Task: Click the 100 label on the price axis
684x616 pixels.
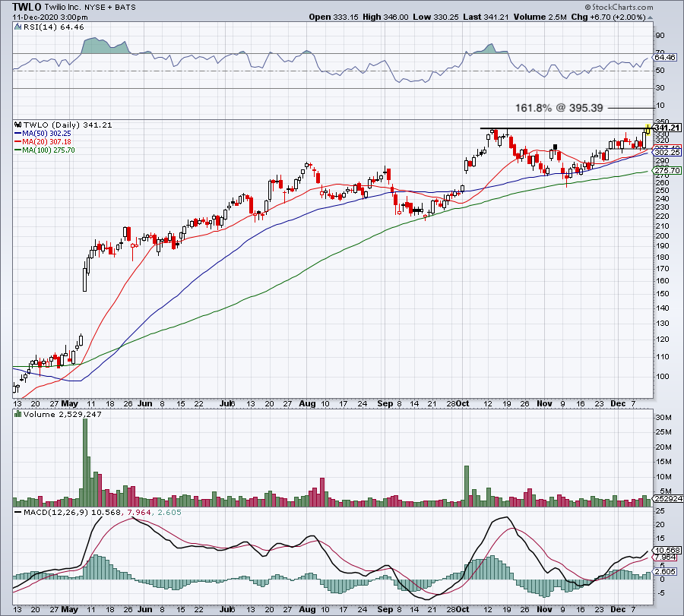Action: [x=662, y=376]
